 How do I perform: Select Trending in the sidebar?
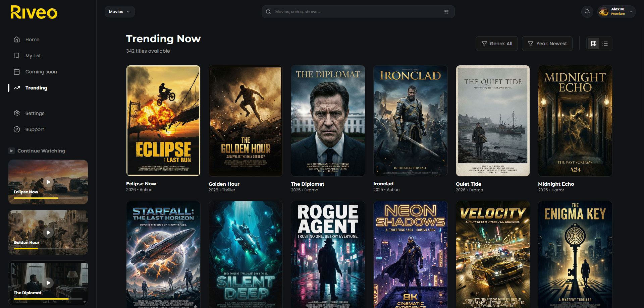click(36, 88)
